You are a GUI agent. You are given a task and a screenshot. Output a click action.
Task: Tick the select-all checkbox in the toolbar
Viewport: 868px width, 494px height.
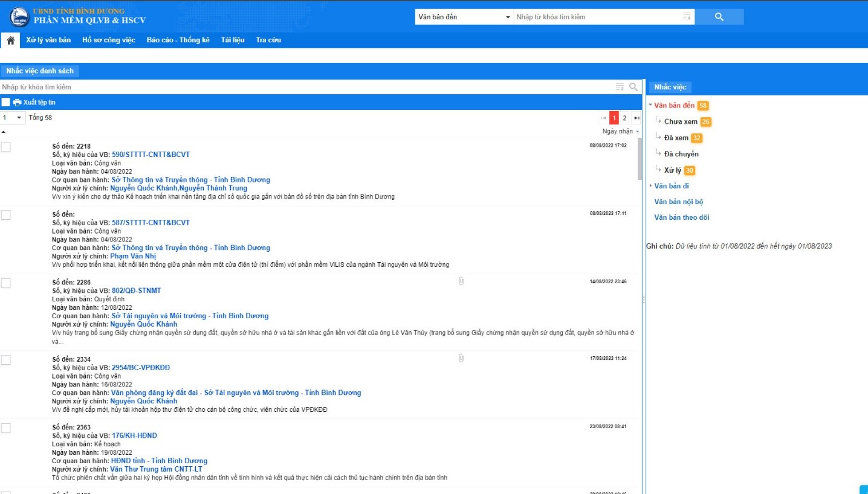point(5,103)
